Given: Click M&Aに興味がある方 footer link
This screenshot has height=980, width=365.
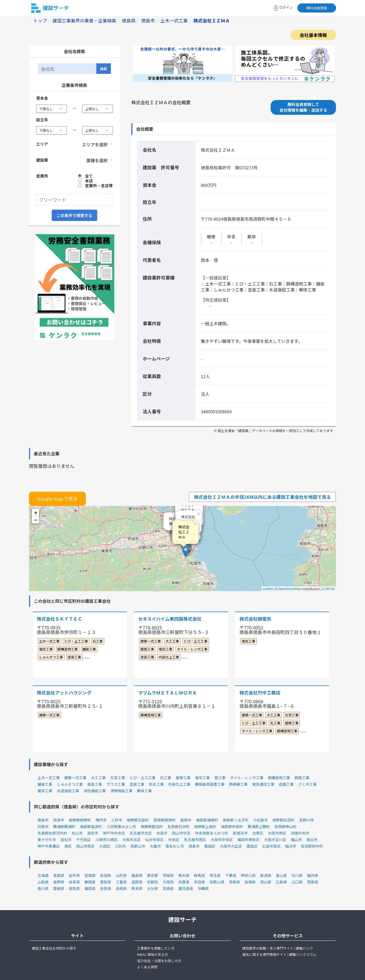Looking at the screenshot, I should click(x=152, y=954).
